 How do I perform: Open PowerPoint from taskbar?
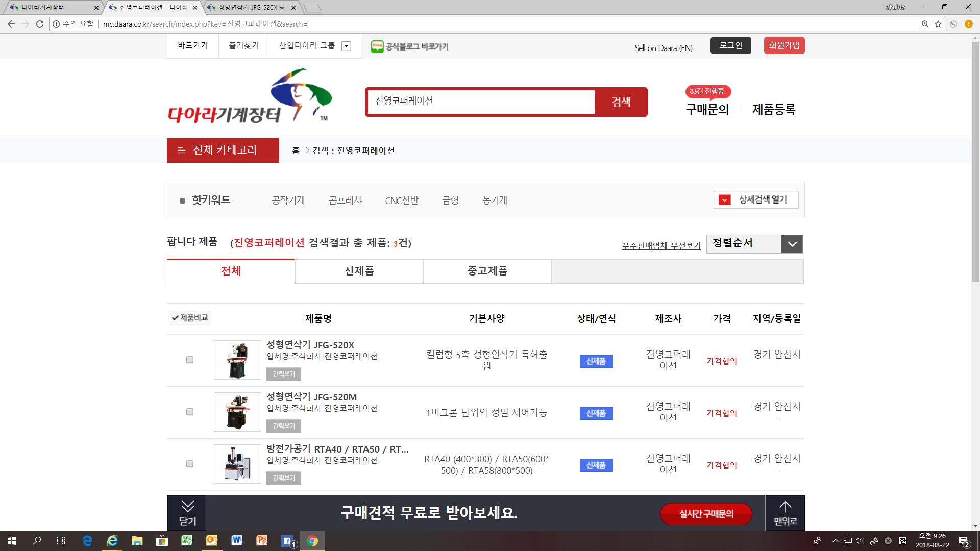[262, 541]
